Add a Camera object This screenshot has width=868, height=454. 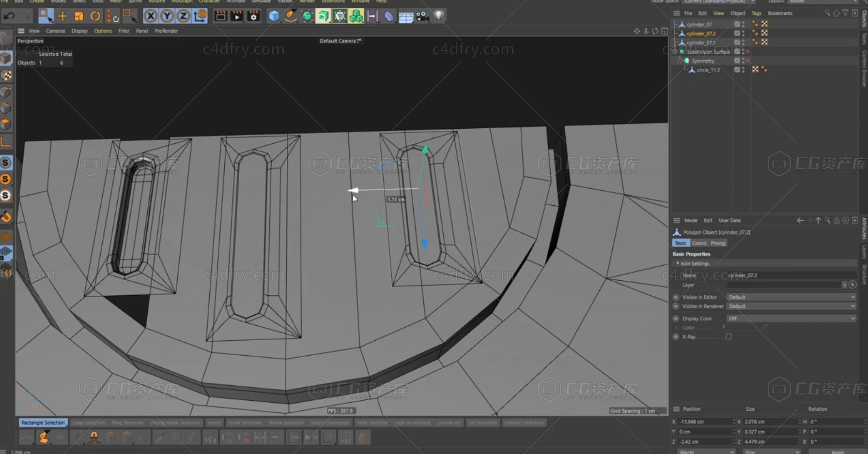(x=422, y=16)
